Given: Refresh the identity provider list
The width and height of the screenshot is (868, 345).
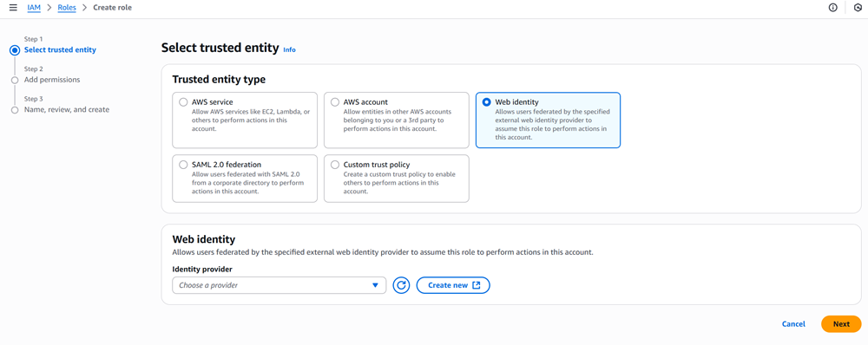Looking at the screenshot, I should (401, 285).
